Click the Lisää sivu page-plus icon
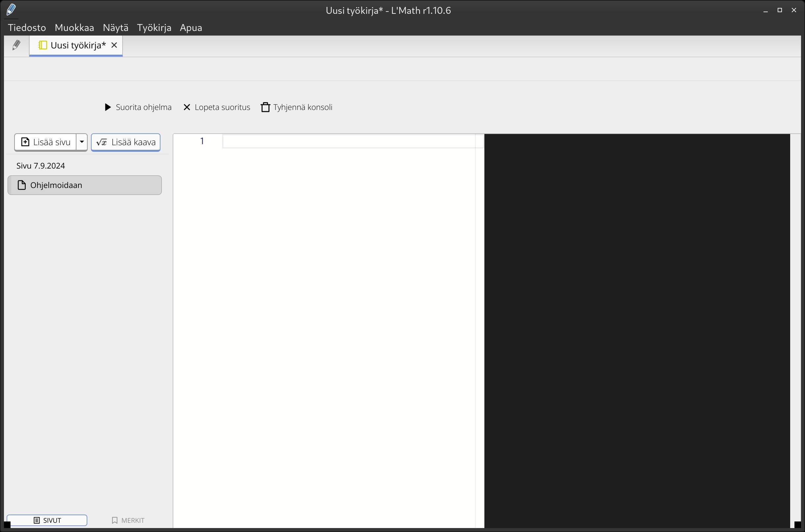Viewport: 805px width, 532px height. pos(25,142)
